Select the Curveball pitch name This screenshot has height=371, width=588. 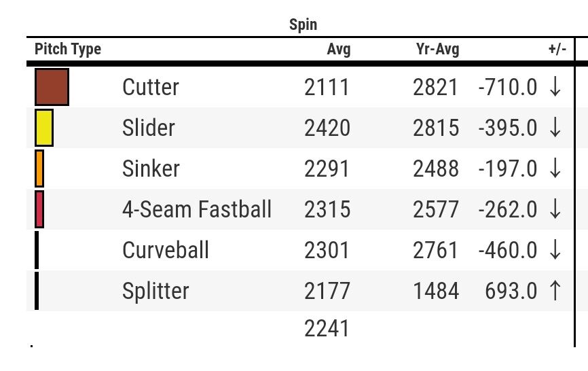click(x=166, y=250)
